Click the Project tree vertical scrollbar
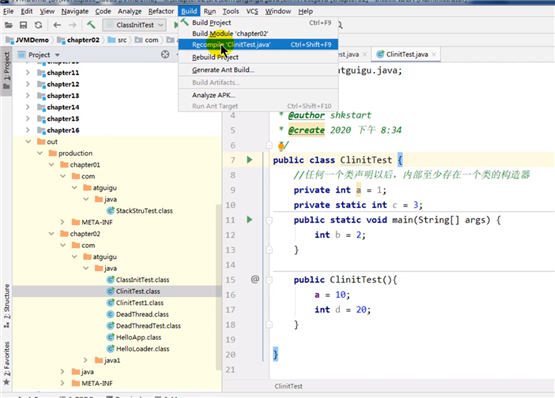Image resolution: width=555 pixels, height=398 pixels. coord(218,287)
